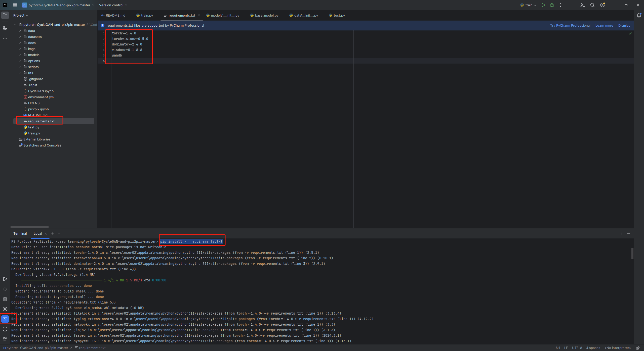This screenshot has width=644, height=351.
Task: Switch to the train.py editor tab
Action: coord(147,15)
